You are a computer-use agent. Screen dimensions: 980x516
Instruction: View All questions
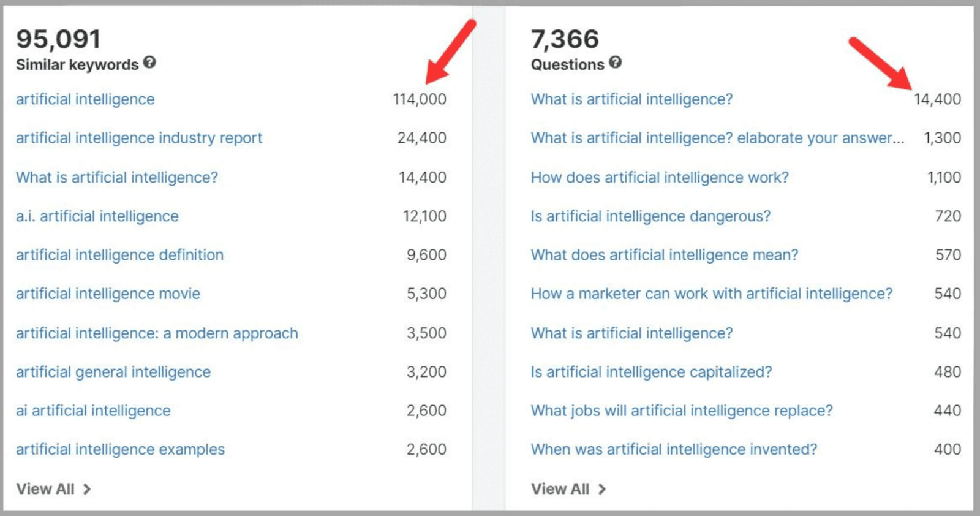click(560, 488)
